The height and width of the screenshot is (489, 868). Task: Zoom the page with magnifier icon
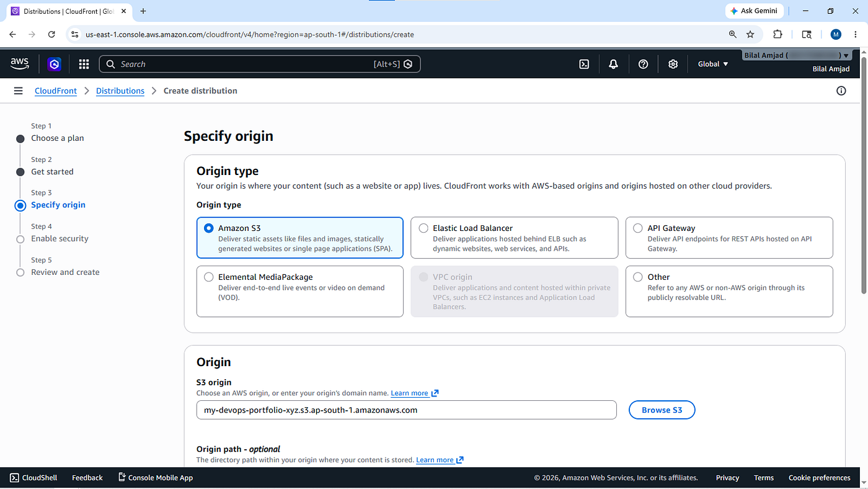click(x=733, y=35)
